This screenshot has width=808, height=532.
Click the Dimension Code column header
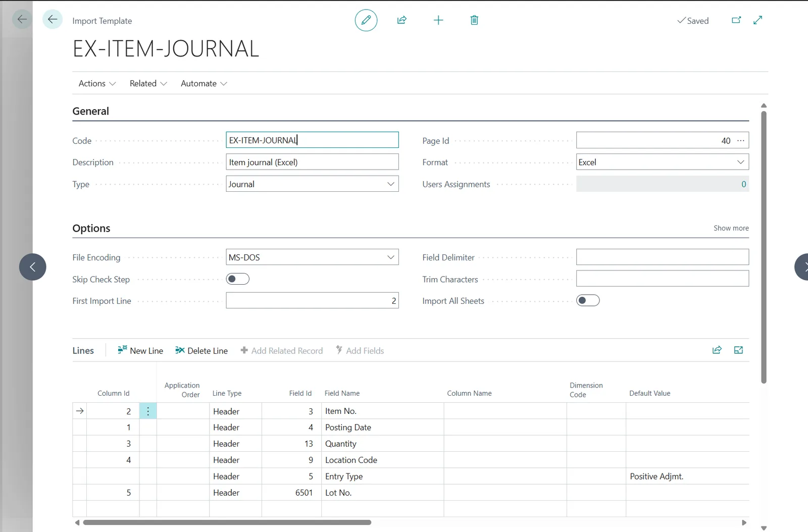tap(586, 390)
